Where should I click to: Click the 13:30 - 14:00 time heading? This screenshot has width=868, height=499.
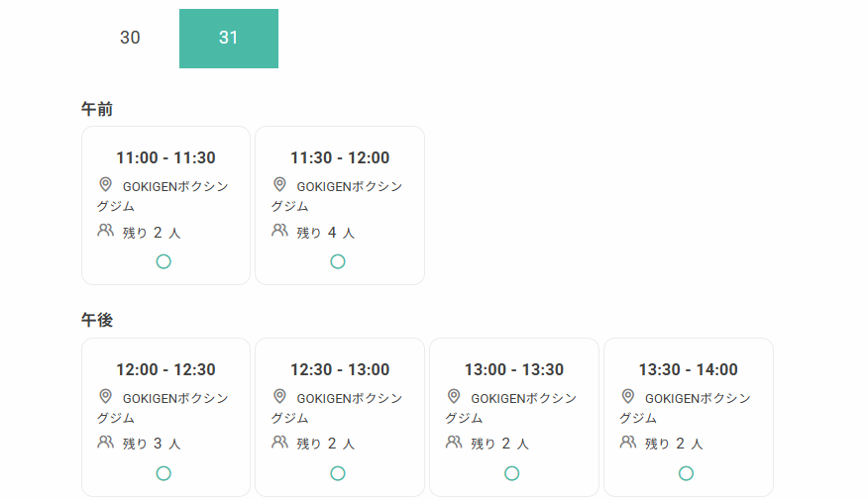click(688, 369)
